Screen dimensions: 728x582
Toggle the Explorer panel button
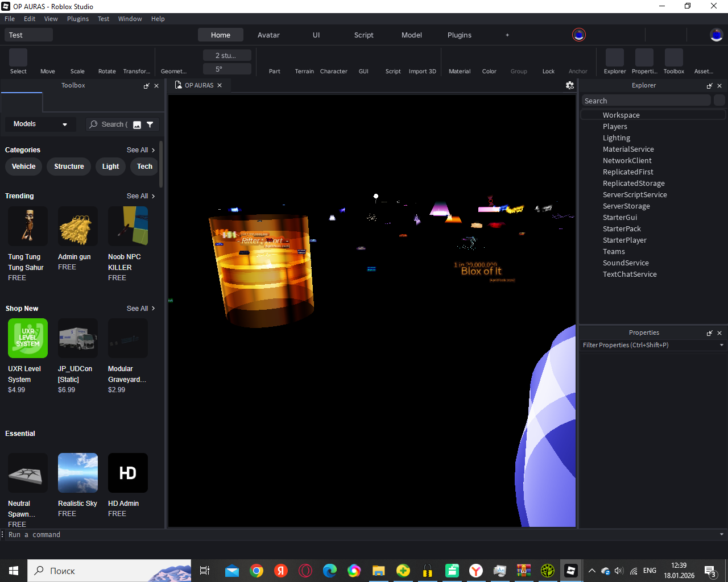coord(614,59)
